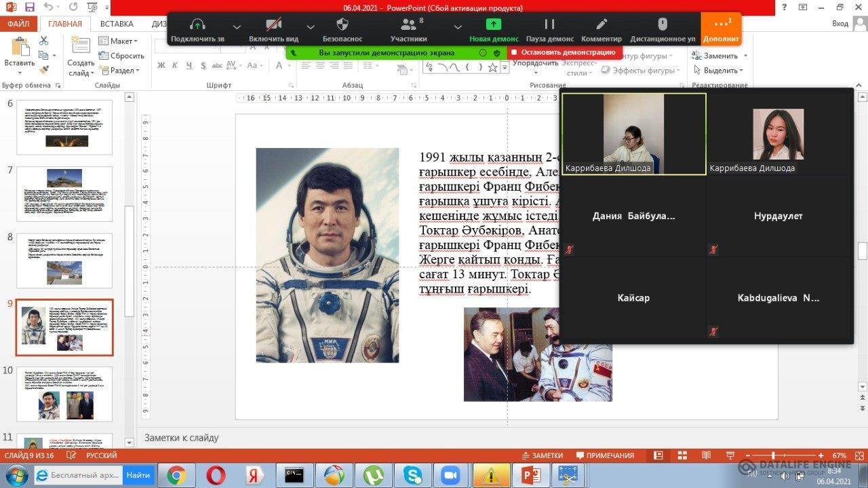This screenshot has height=488, width=868.
Task: Toggle Zoom video camera on
Action: pos(273,26)
